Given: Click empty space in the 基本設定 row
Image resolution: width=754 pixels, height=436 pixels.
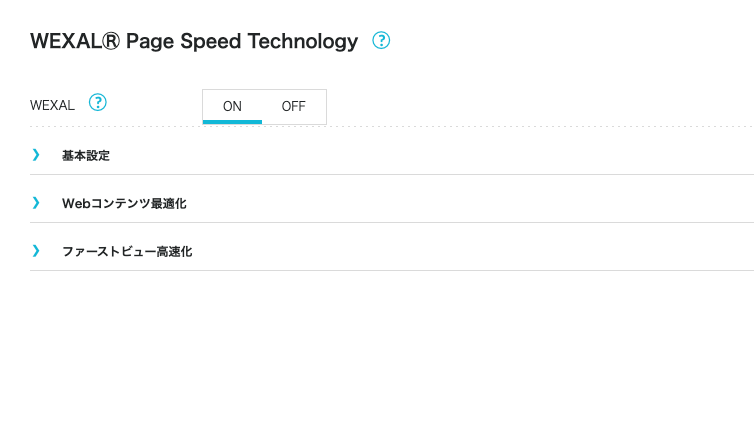Looking at the screenshot, I should (433, 155).
